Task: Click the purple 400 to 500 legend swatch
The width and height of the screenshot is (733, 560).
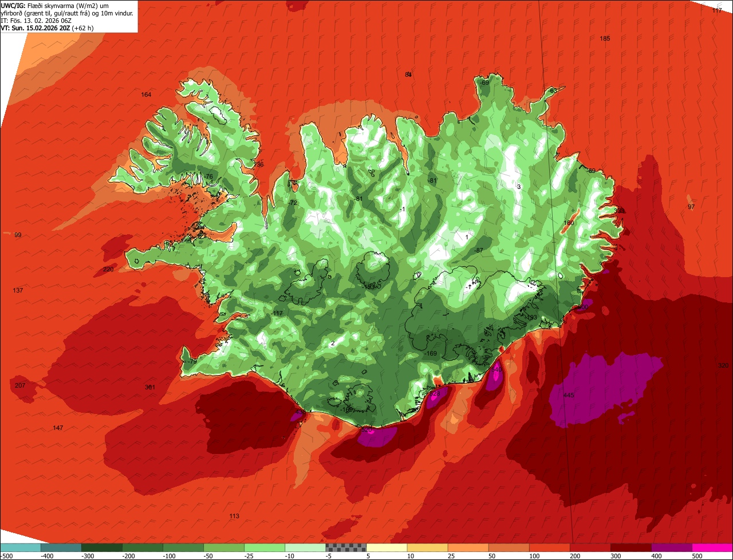Action: (671, 547)
